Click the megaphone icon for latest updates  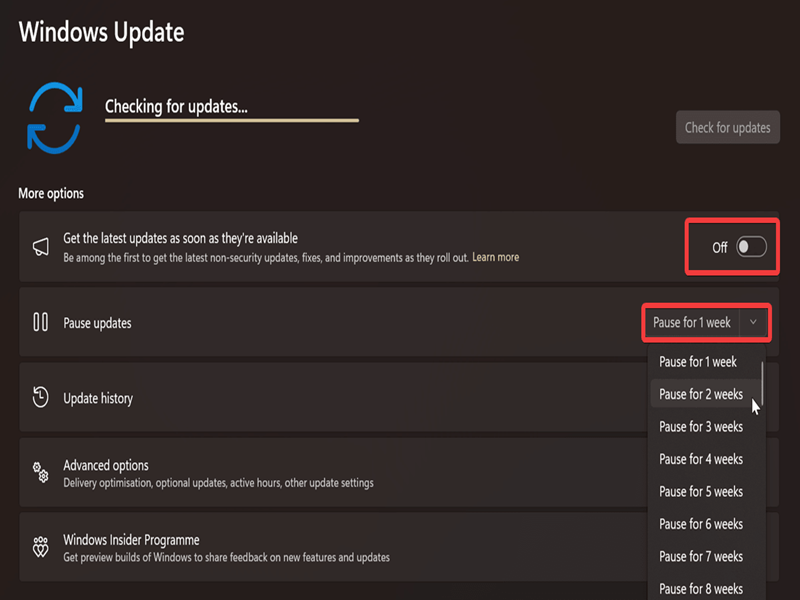click(x=41, y=247)
